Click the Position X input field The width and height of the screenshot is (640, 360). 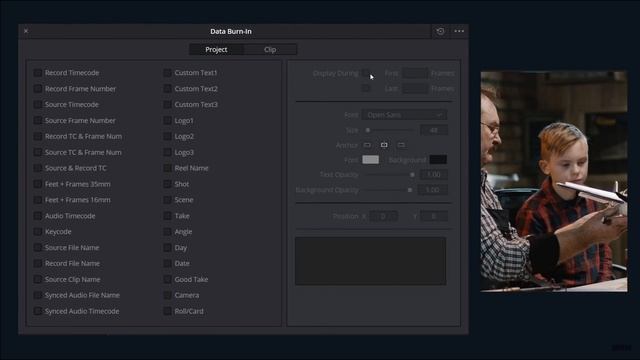[383, 216]
